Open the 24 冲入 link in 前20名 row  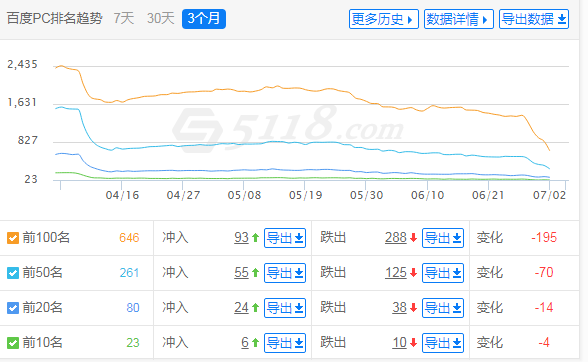241,308
